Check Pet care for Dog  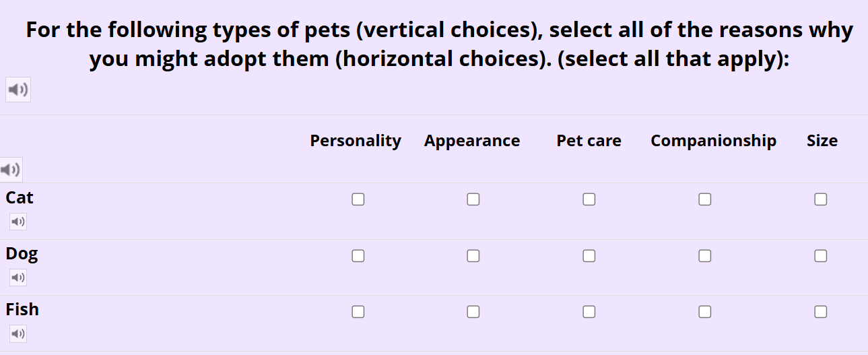pyautogui.click(x=589, y=256)
